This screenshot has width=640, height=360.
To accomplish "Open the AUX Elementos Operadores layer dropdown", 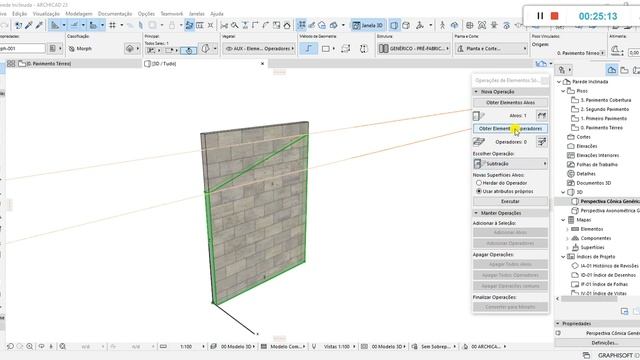I will [x=259, y=49].
